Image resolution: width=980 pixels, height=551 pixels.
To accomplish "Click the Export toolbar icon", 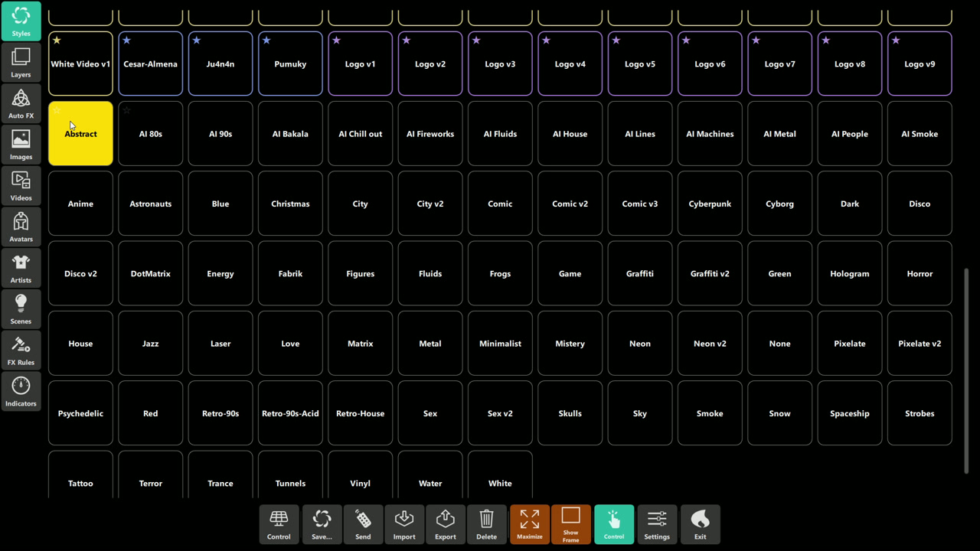I will tap(446, 524).
